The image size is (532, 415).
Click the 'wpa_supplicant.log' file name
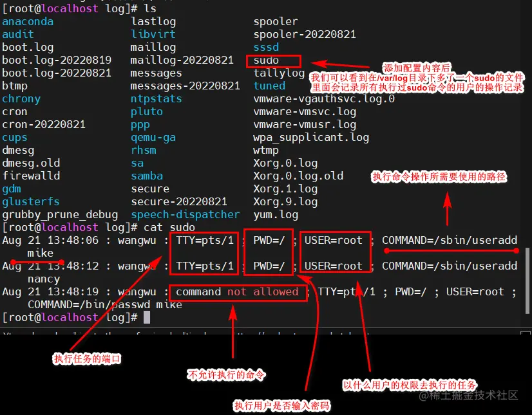point(311,137)
